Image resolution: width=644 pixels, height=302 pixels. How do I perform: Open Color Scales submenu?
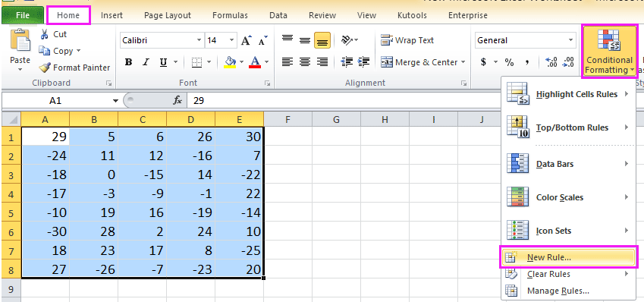click(x=568, y=197)
